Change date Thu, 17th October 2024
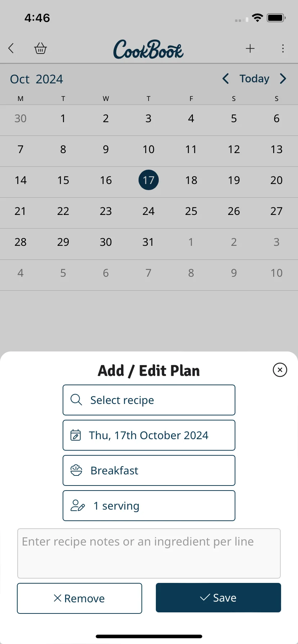This screenshot has width=298, height=644. pos(149,435)
